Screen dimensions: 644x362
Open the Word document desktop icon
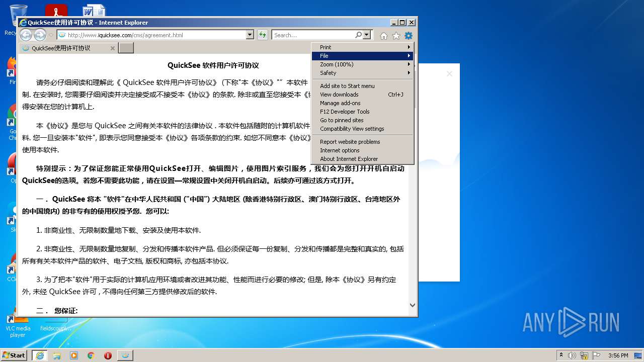pos(94,11)
